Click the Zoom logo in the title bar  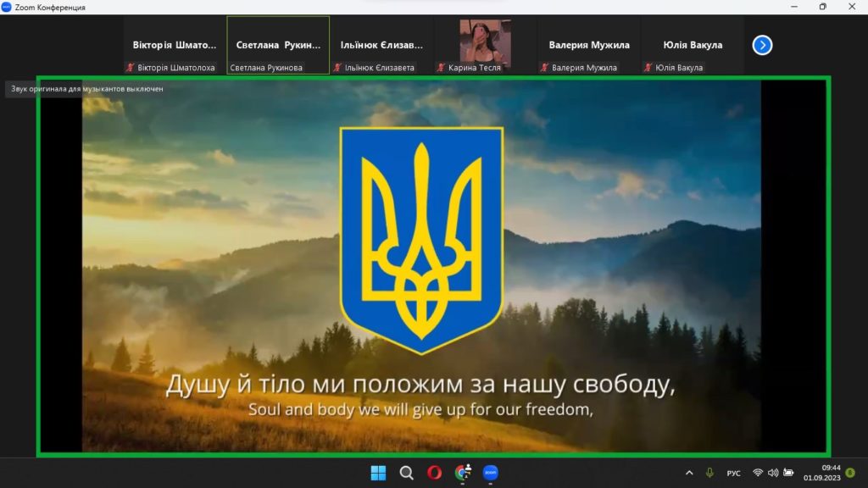(6, 7)
